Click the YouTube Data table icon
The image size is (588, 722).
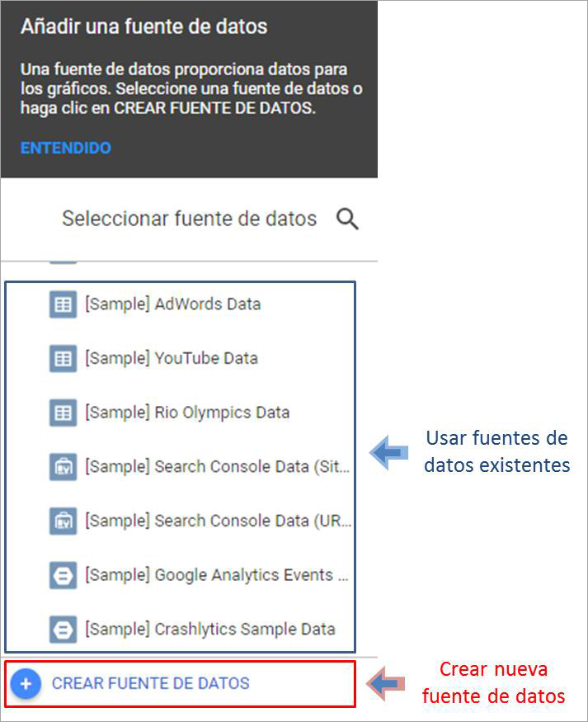pyautogui.click(x=63, y=359)
